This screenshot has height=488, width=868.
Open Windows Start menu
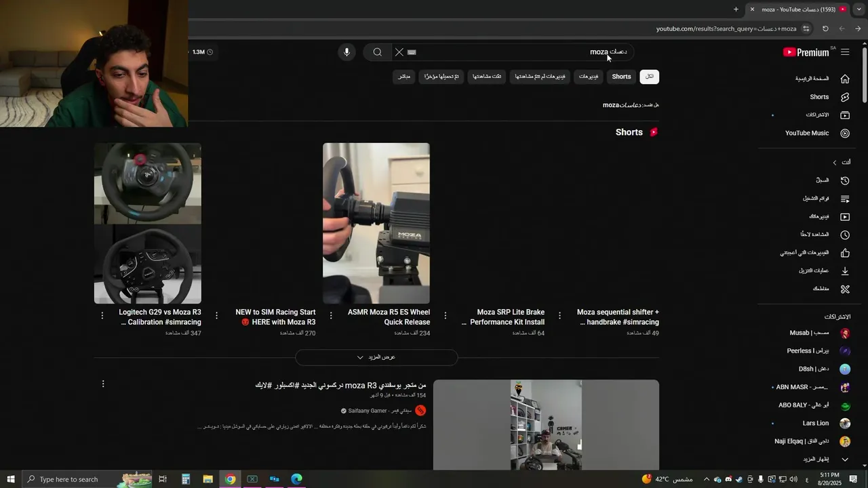[x=10, y=479]
